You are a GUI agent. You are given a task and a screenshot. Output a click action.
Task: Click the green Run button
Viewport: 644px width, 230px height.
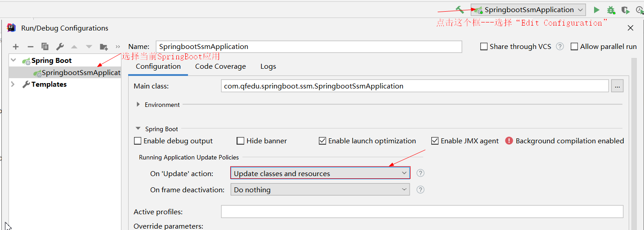coord(596,10)
